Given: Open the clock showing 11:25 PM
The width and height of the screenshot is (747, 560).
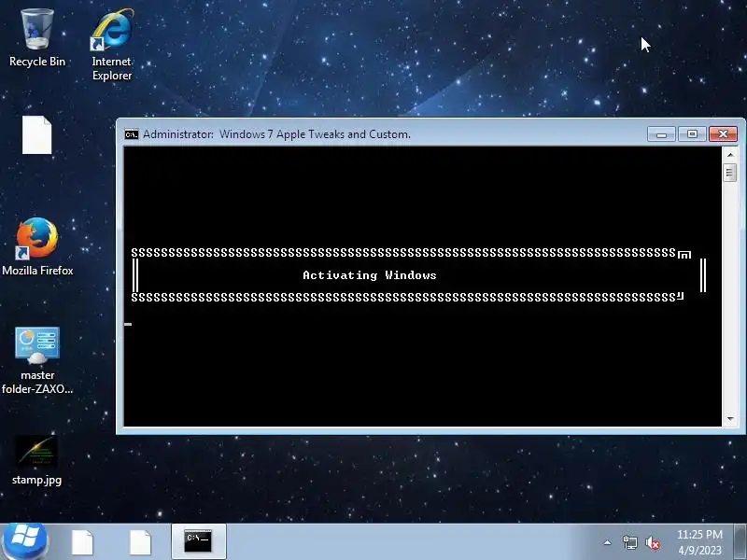Looking at the screenshot, I should (699, 542).
